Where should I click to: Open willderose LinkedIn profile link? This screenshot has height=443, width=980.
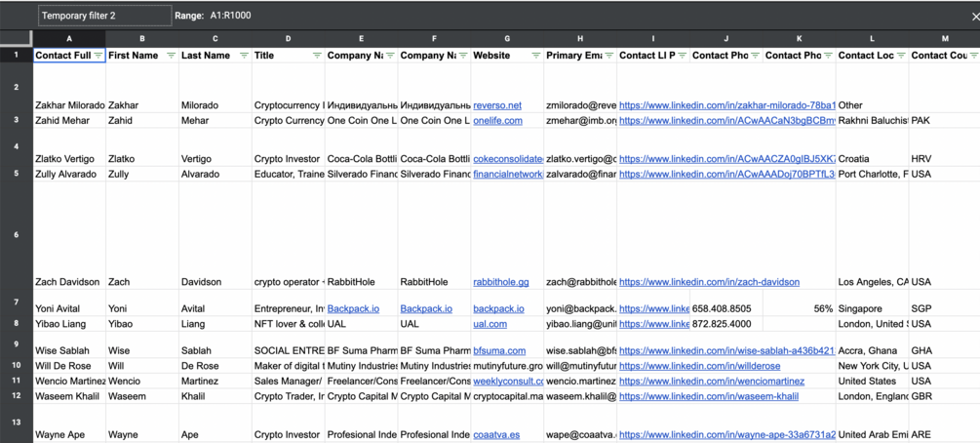tap(700, 365)
